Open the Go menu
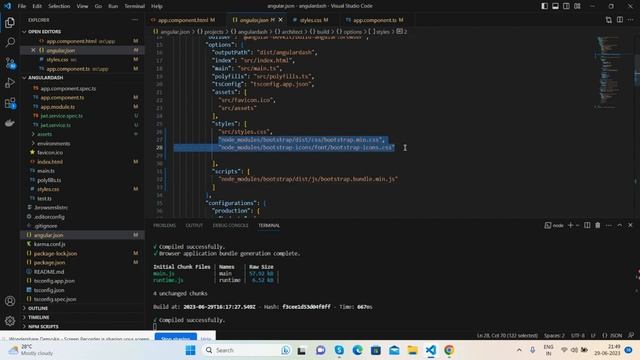Viewport: 640px width, 360px height. click(x=98, y=6)
